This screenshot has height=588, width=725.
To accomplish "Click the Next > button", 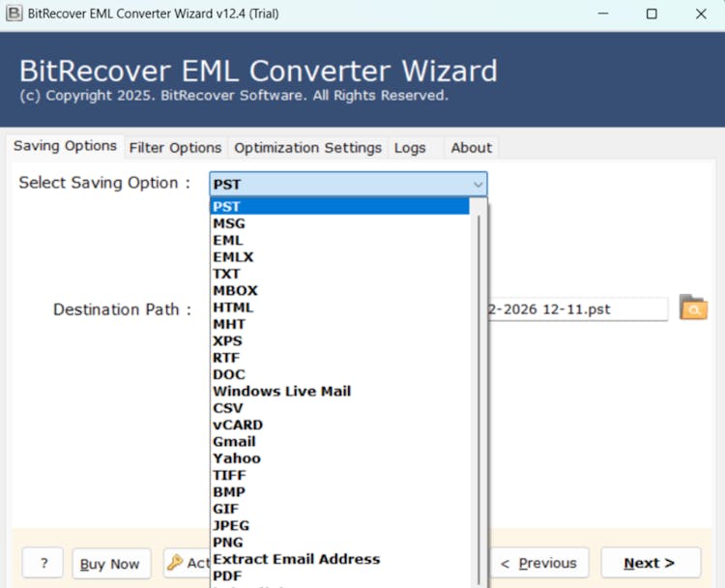I will click(649, 563).
